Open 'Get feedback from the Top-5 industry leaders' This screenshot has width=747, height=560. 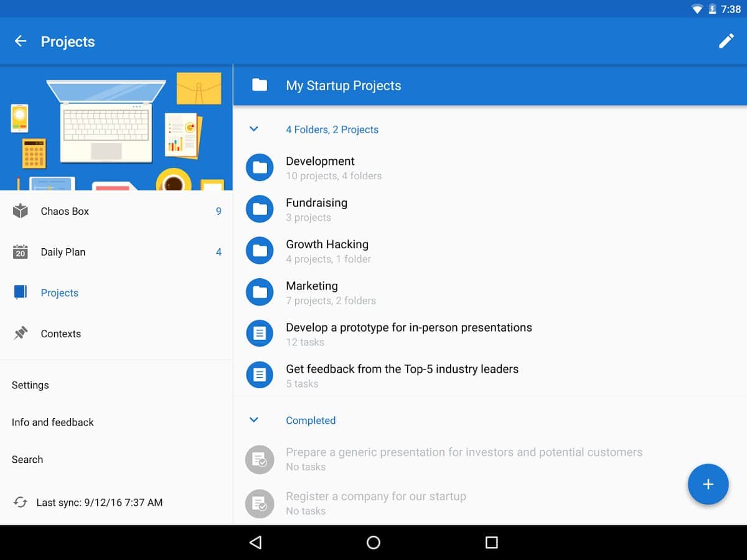[402, 375]
